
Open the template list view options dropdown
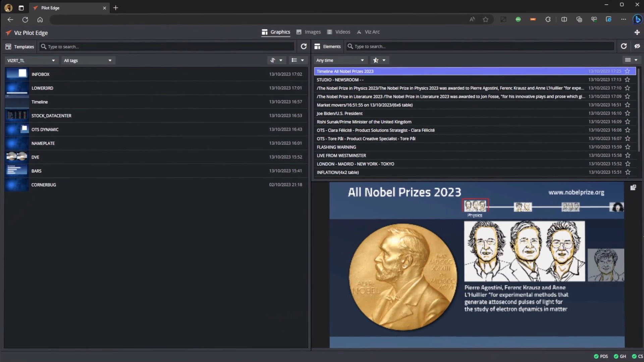click(x=298, y=60)
